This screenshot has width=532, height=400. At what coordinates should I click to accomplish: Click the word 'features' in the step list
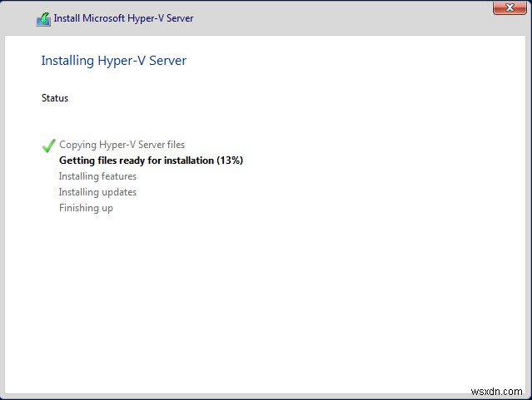pyautogui.click(x=119, y=176)
